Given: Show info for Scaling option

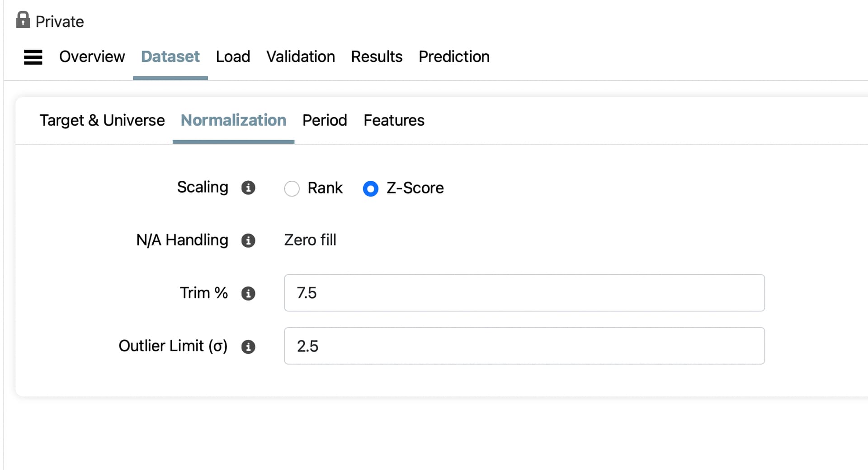Looking at the screenshot, I should point(248,188).
